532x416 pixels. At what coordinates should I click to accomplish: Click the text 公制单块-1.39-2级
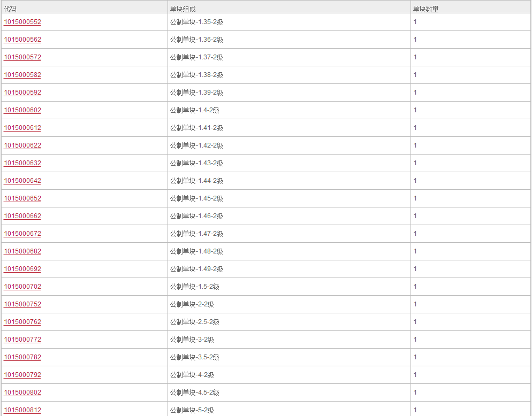(x=196, y=93)
